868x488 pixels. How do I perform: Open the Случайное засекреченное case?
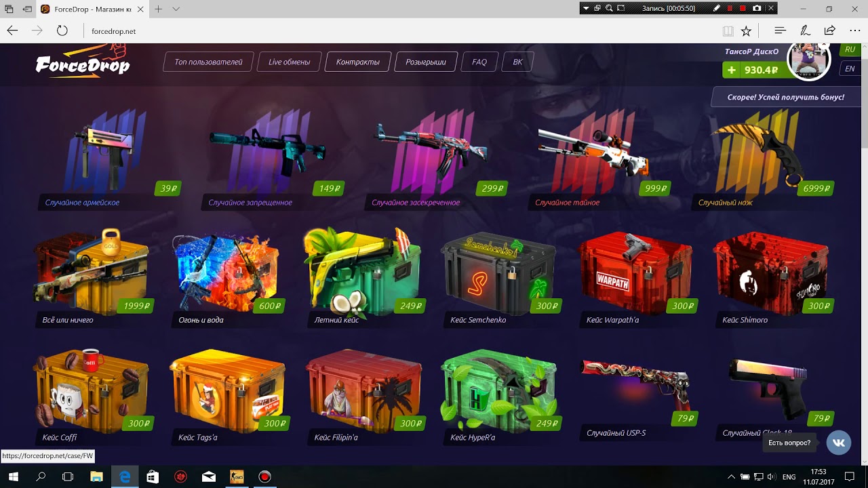pyautogui.click(x=435, y=159)
